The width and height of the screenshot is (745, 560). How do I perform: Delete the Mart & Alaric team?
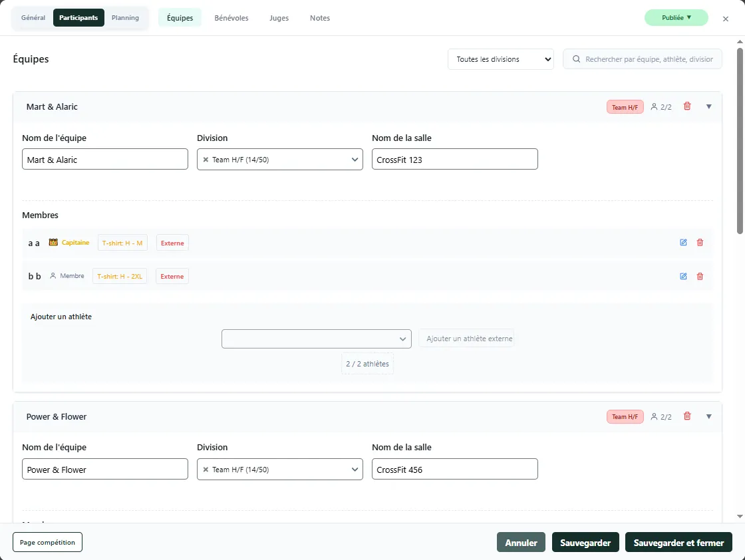tap(687, 106)
